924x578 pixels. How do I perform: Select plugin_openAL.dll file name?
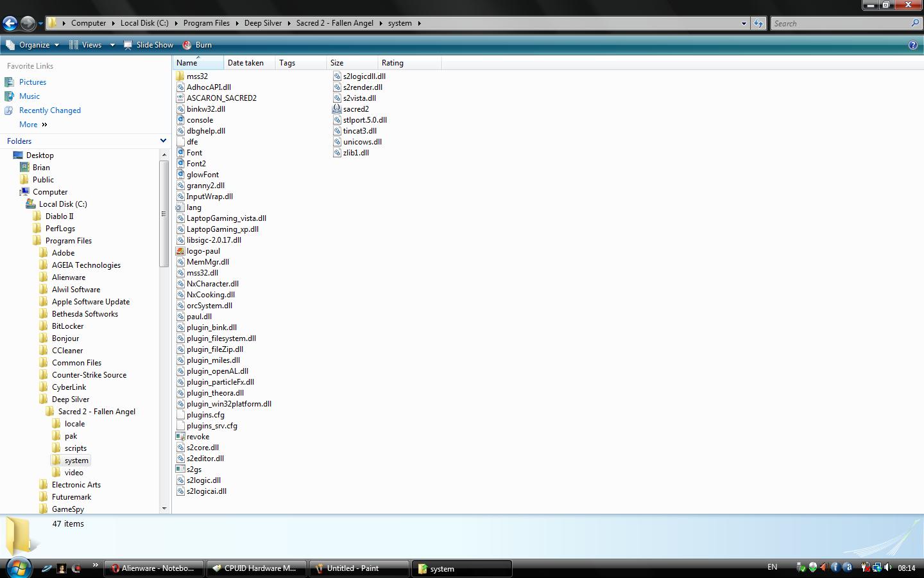coord(218,371)
